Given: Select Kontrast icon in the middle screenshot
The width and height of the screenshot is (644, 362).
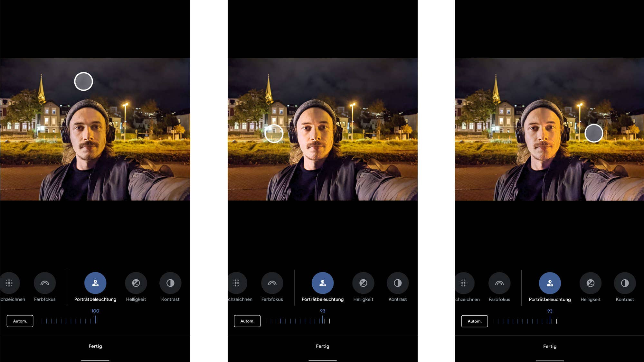Looking at the screenshot, I should (x=398, y=283).
